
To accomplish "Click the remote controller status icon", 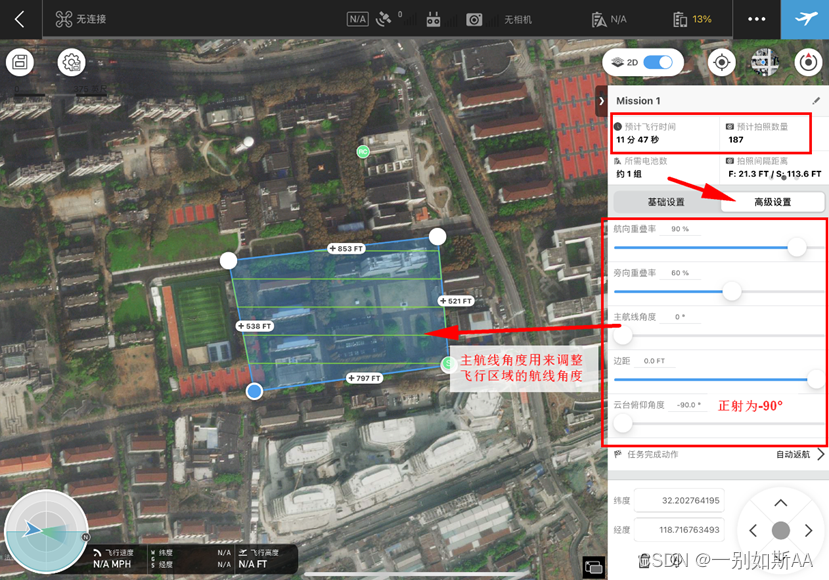I will [x=434, y=19].
